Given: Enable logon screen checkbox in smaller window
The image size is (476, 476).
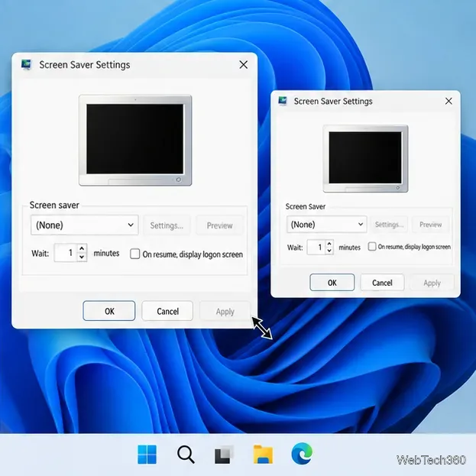Looking at the screenshot, I should (372, 247).
